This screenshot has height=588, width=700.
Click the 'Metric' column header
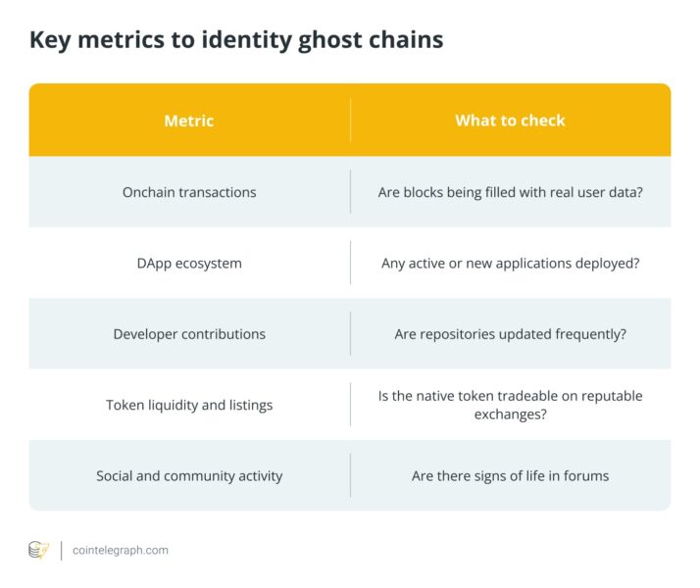[x=189, y=121]
